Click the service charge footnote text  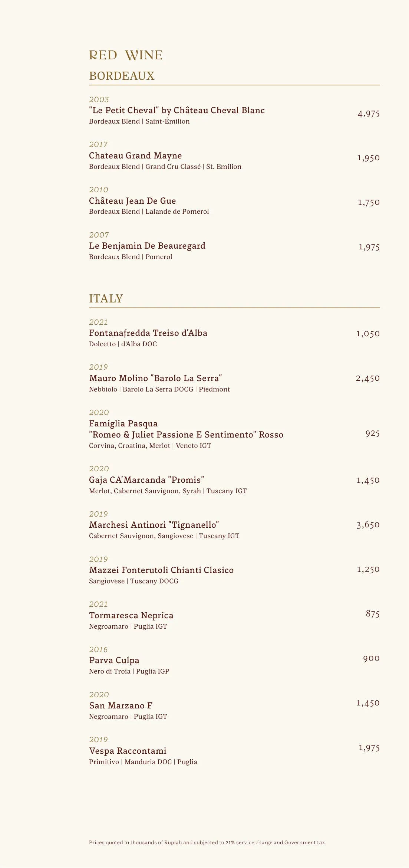(207, 842)
